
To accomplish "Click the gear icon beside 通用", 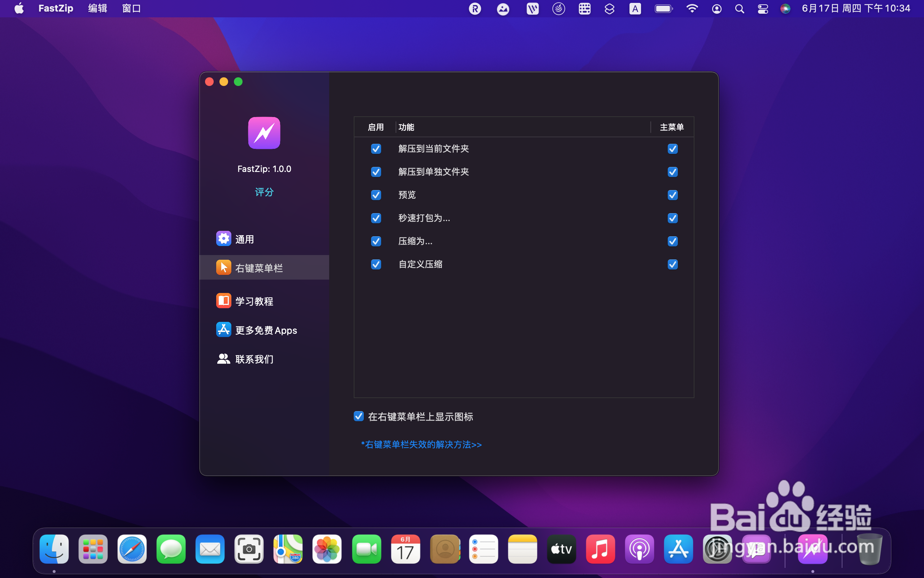I will 224,238.
